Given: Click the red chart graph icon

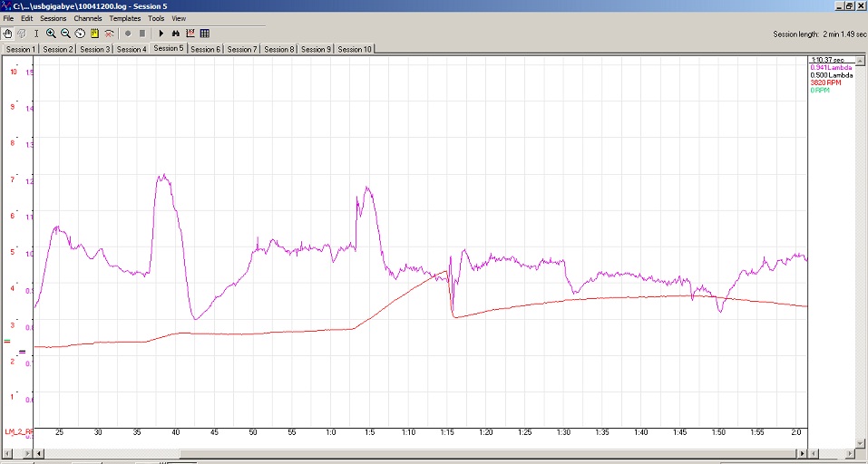Looking at the screenshot, I should [x=190, y=34].
